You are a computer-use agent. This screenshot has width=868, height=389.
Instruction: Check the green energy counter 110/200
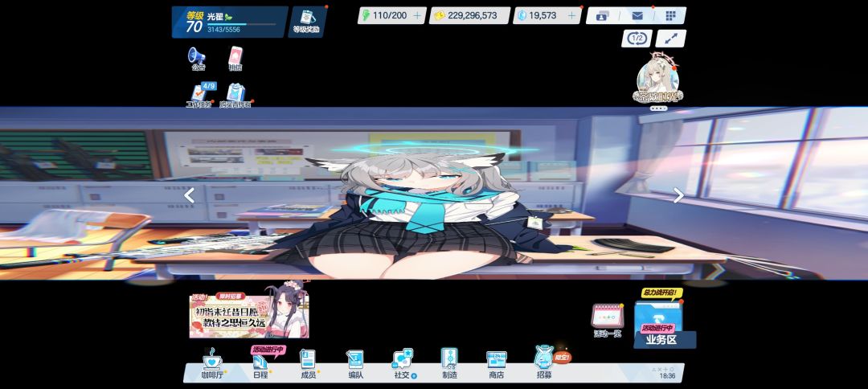pyautogui.click(x=391, y=15)
